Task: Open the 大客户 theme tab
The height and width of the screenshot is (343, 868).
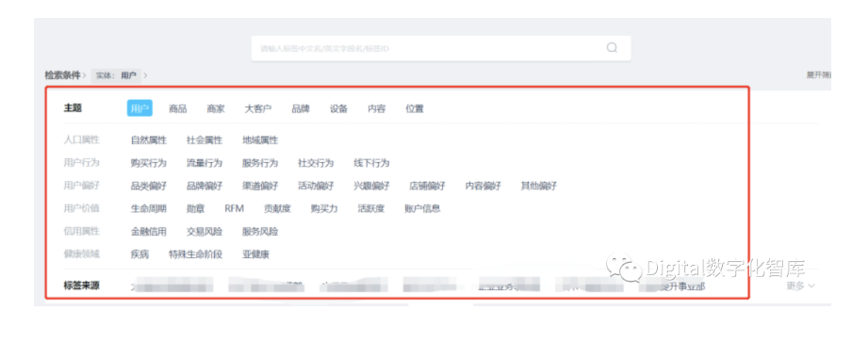Action: 258,108
